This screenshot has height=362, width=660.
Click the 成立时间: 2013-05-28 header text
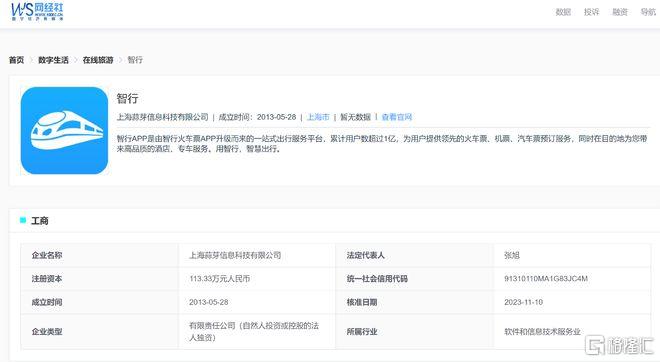click(x=257, y=117)
